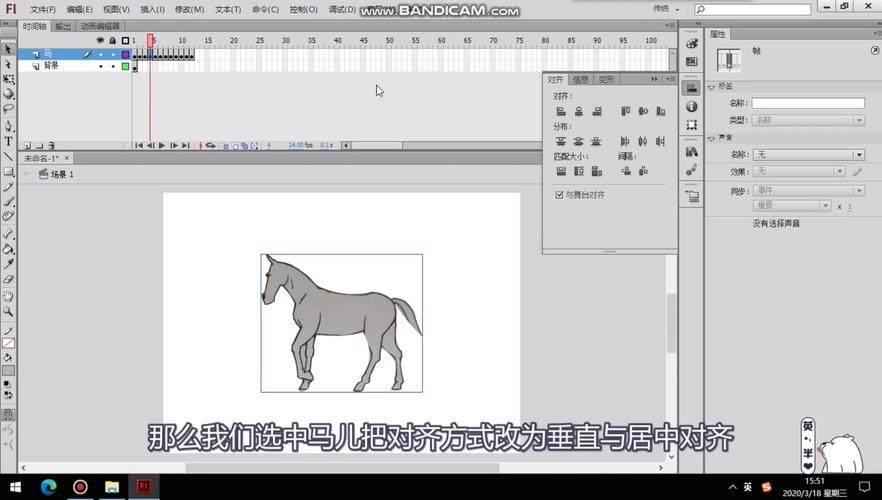Select the Hand tool
Screen dimensions: 882x500
[x=8, y=296]
